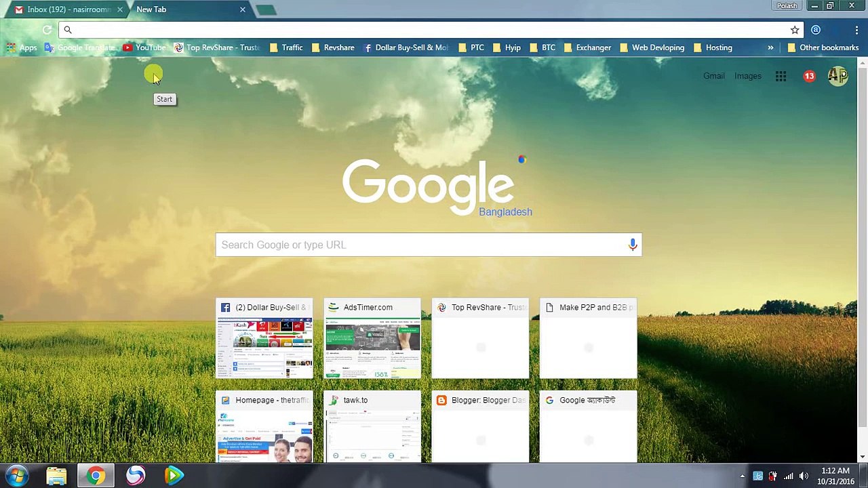Open the Windows Start menu

[x=16, y=475]
